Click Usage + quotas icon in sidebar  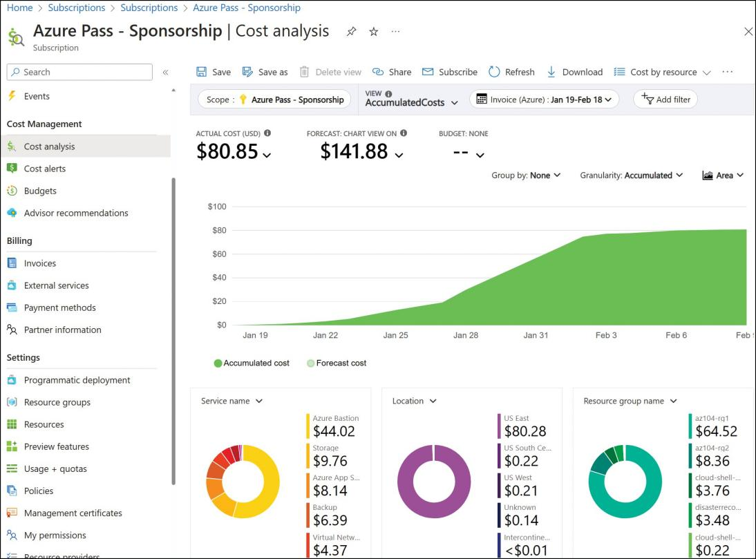pos(12,468)
